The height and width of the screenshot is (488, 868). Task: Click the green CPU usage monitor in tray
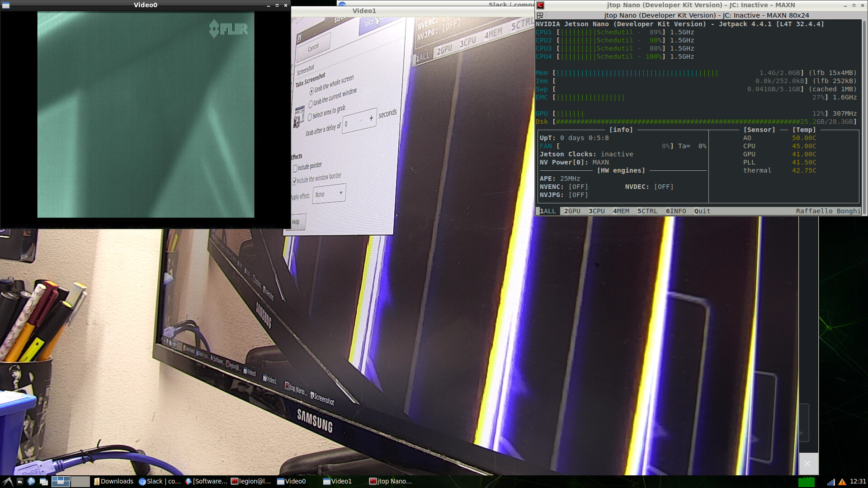coord(807,482)
